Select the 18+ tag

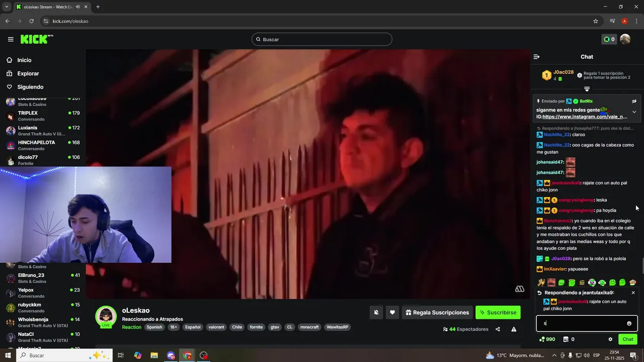(x=174, y=327)
